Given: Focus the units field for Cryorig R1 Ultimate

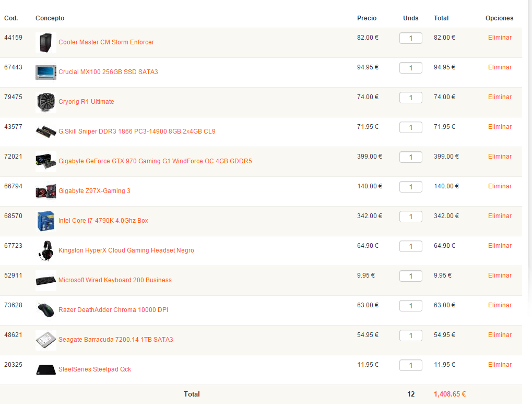Looking at the screenshot, I should pyautogui.click(x=410, y=98).
